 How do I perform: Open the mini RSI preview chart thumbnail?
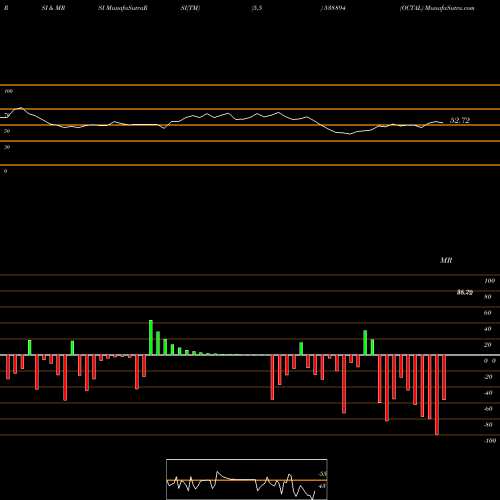[x=247, y=479]
